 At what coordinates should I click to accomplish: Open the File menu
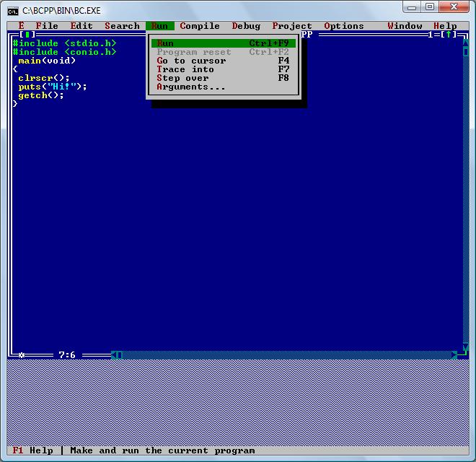[x=47, y=26]
